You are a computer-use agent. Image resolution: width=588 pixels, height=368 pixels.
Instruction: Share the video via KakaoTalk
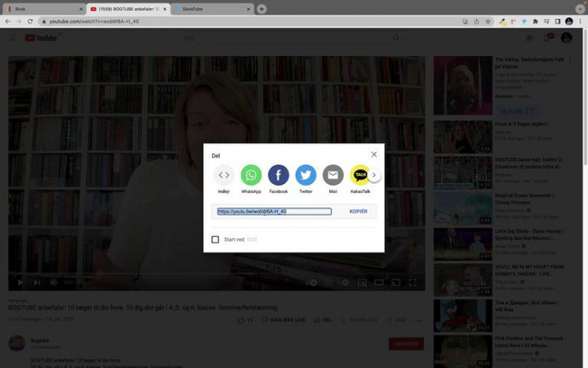[x=360, y=175]
